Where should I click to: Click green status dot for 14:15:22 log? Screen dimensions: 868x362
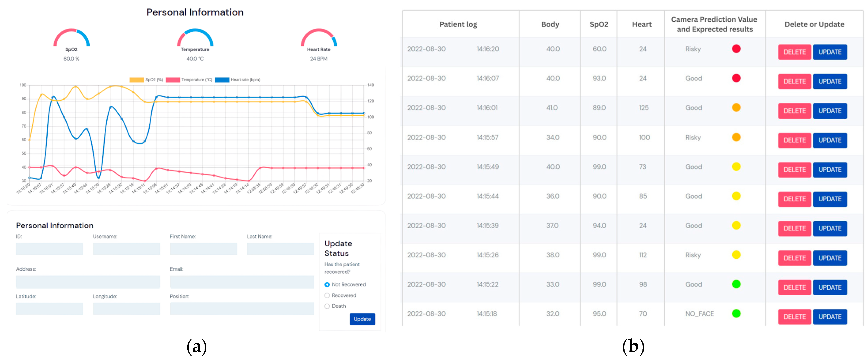point(736,284)
